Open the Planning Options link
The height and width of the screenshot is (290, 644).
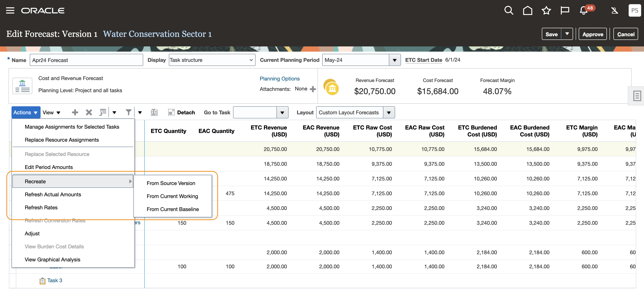click(x=279, y=79)
